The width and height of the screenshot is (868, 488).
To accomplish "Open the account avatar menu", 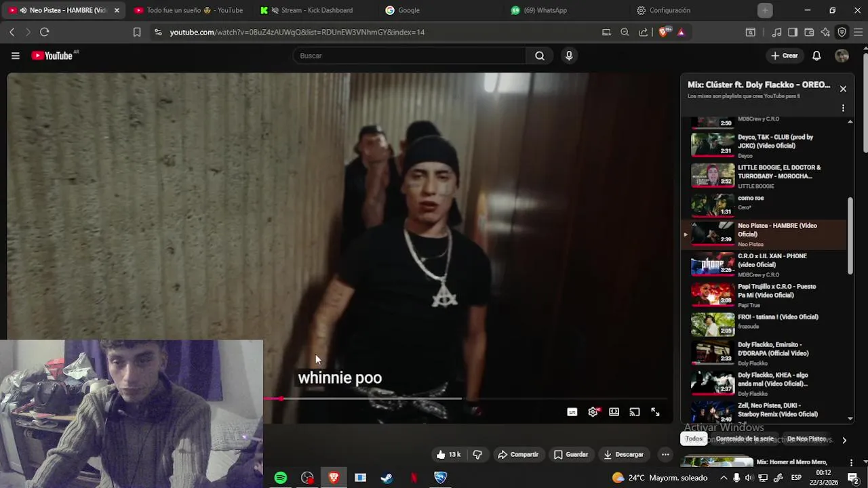I will tap(842, 56).
